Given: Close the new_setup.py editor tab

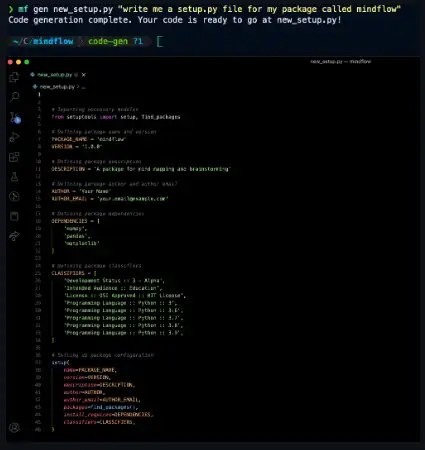Looking at the screenshot, I should (84, 75).
